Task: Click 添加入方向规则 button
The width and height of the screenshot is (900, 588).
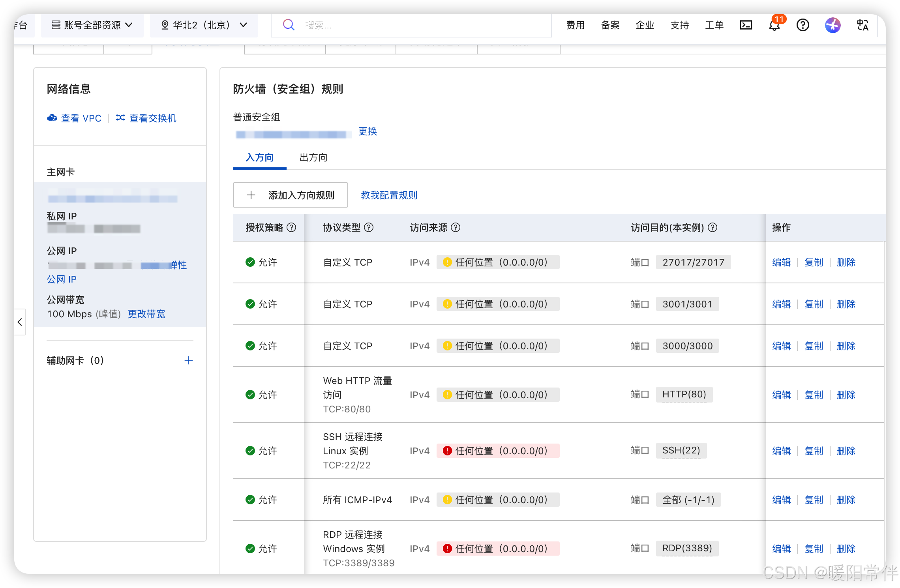Action: pos(290,195)
